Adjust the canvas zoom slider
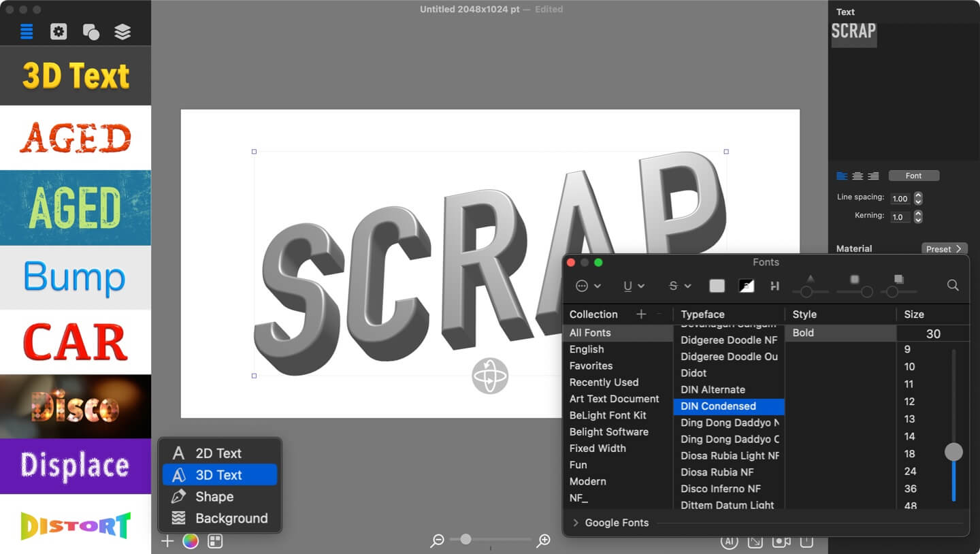Viewport: 980px width, 554px height. pyautogui.click(x=491, y=539)
